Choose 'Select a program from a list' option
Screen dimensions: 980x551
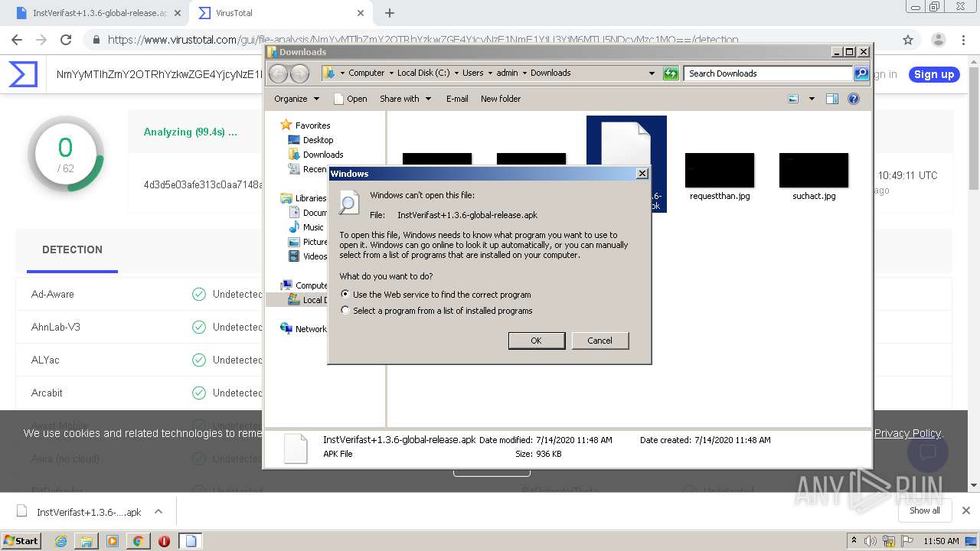[345, 311]
